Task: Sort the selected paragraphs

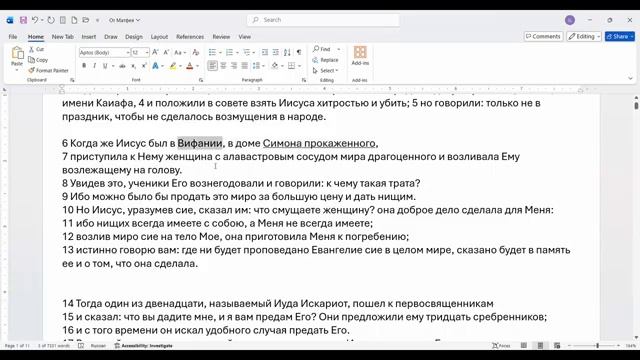Action: [287, 52]
